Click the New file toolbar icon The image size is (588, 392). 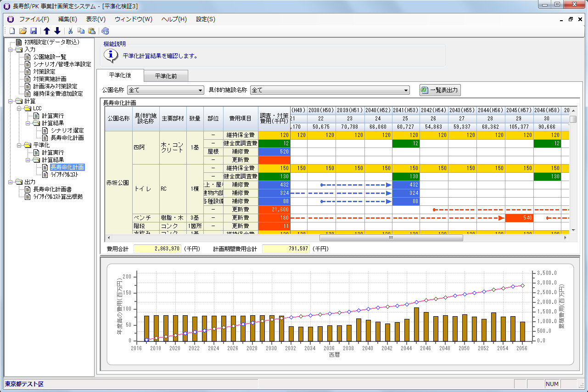[12, 31]
